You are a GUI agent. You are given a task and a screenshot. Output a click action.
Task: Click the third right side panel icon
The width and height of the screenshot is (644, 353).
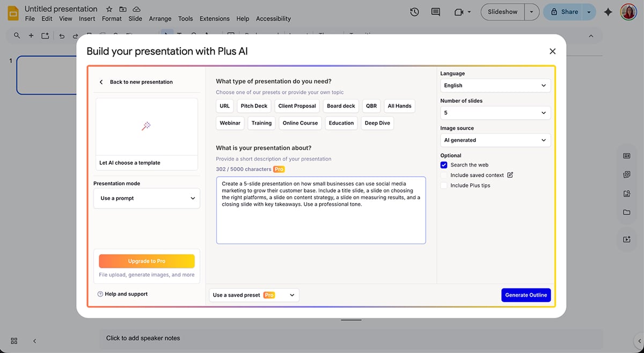(626, 193)
